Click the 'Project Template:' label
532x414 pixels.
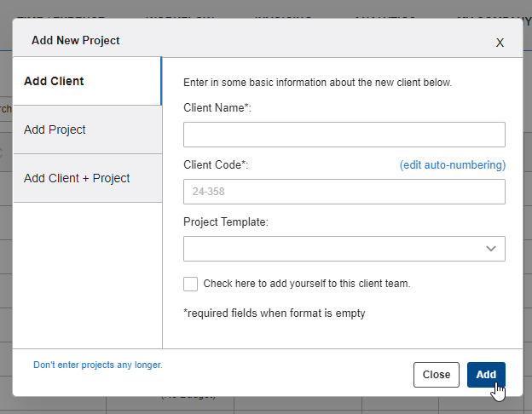226,221
